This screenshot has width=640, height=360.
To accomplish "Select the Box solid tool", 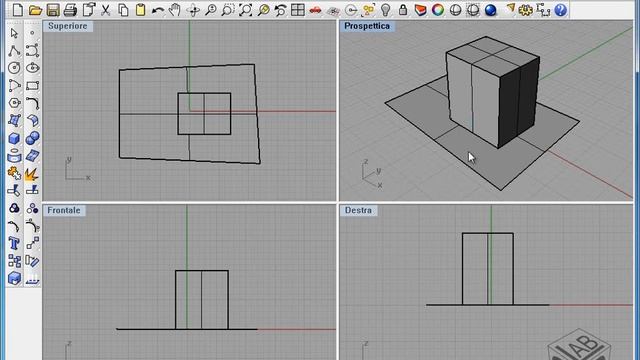I will tap(14, 138).
